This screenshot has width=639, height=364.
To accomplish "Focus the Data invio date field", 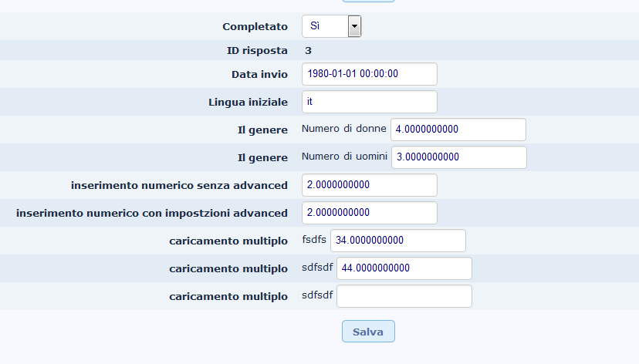I will pyautogui.click(x=369, y=74).
